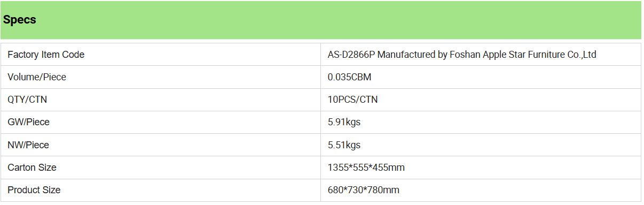Select the Volume/Piece row label

click(x=37, y=77)
